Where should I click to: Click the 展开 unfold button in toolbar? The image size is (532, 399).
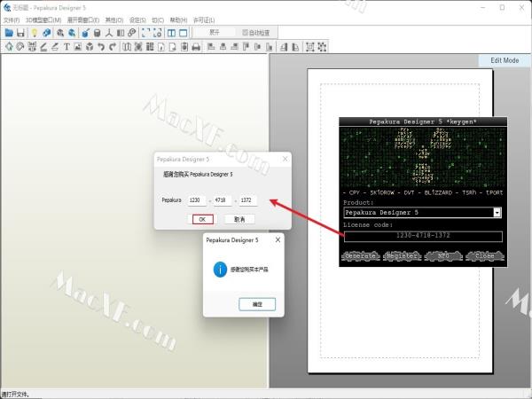[214, 33]
